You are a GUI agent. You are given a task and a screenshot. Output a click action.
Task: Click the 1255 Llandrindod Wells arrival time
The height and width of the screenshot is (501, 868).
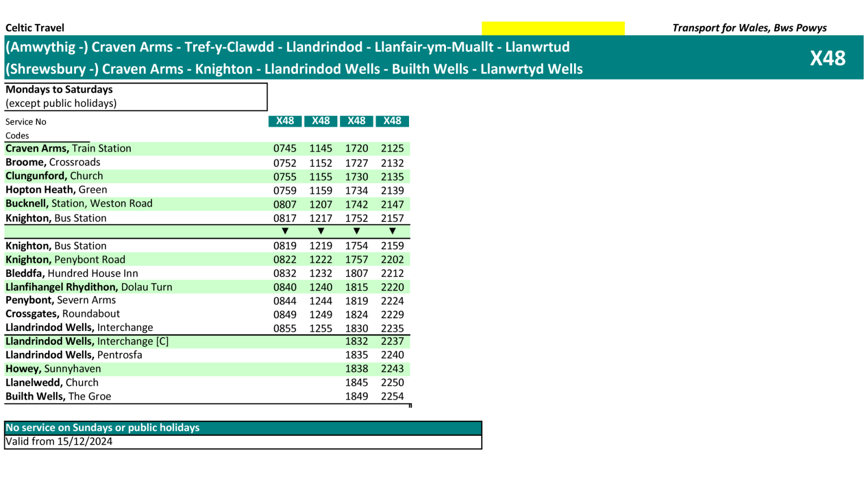tap(321, 329)
